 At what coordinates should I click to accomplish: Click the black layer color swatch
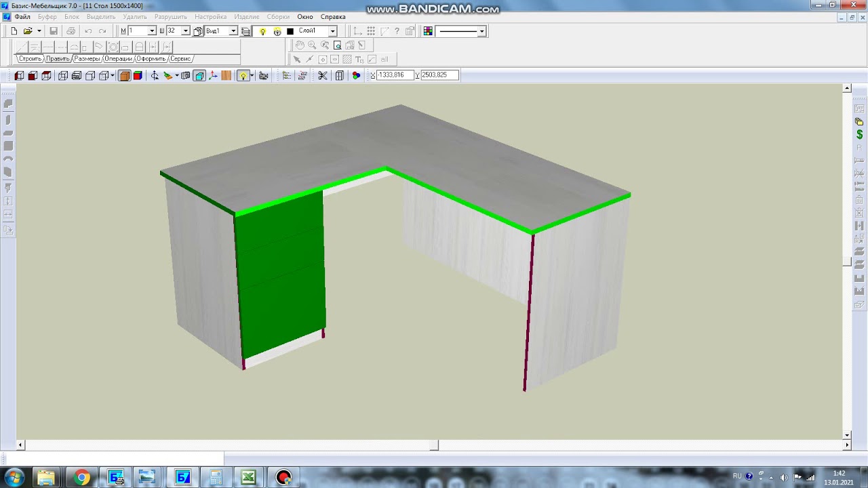click(290, 31)
